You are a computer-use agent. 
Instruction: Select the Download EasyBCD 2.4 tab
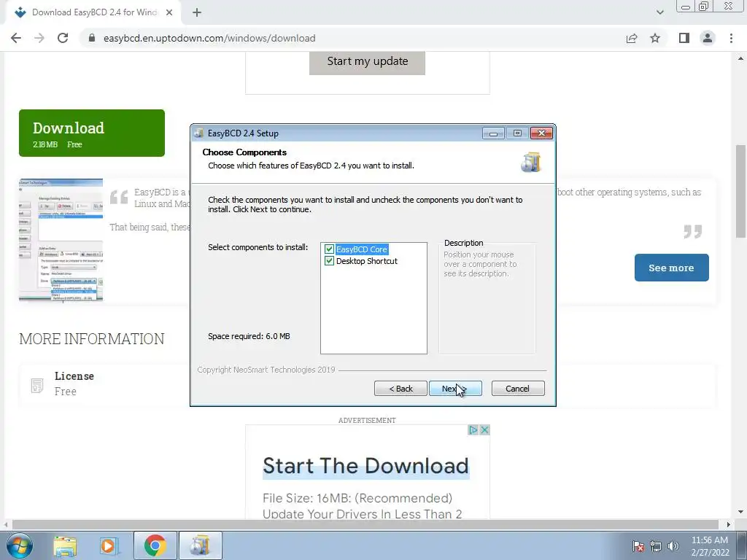[93, 12]
